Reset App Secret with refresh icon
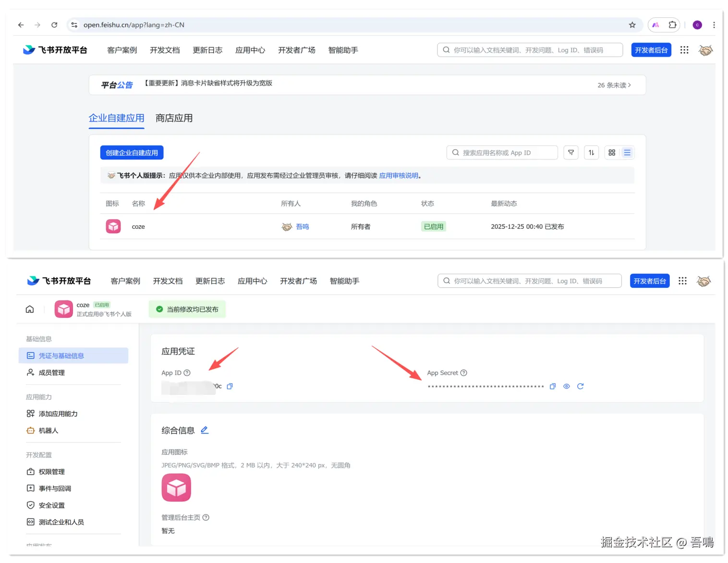This screenshot has width=728, height=563. 581,386
